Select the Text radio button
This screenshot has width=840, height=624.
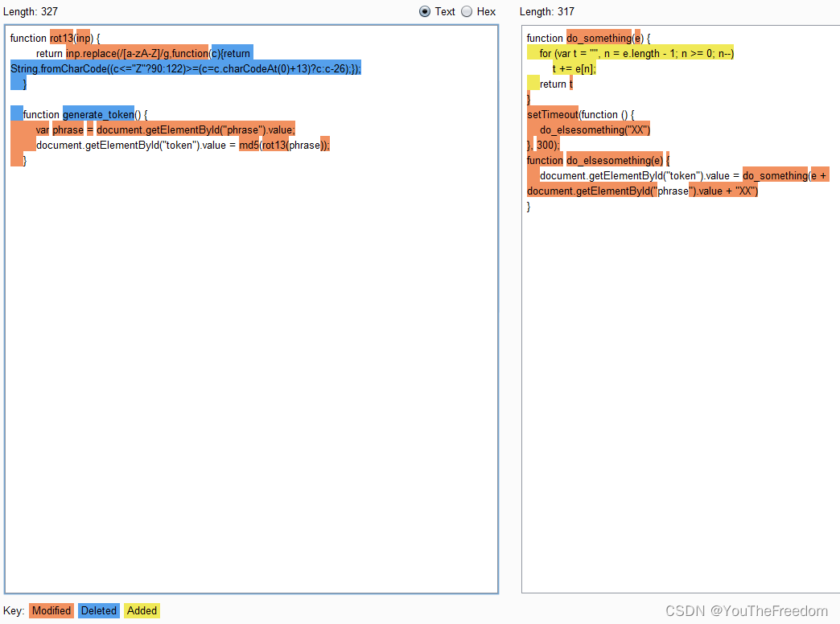click(x=425, y=11)
